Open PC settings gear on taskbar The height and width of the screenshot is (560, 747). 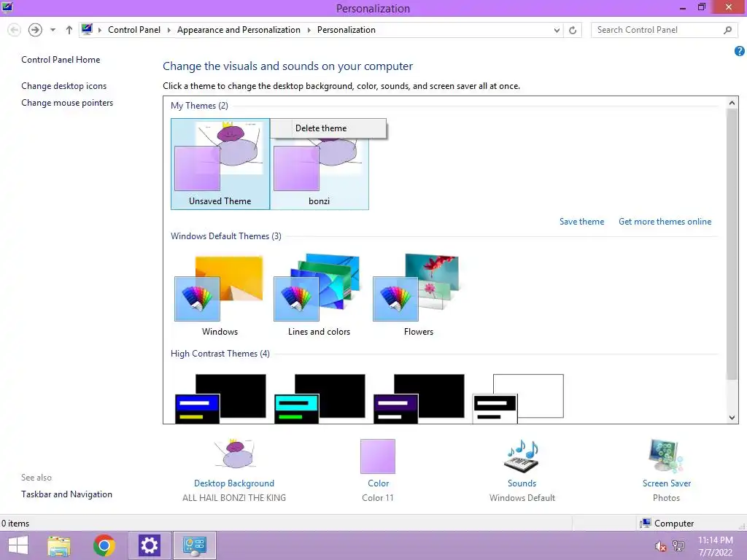click(149, 545)
